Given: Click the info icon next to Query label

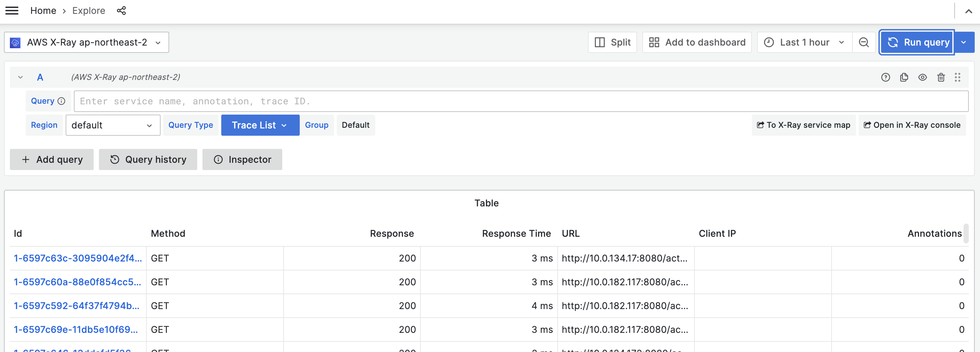Looking at the screenshot, I should 61,101.
